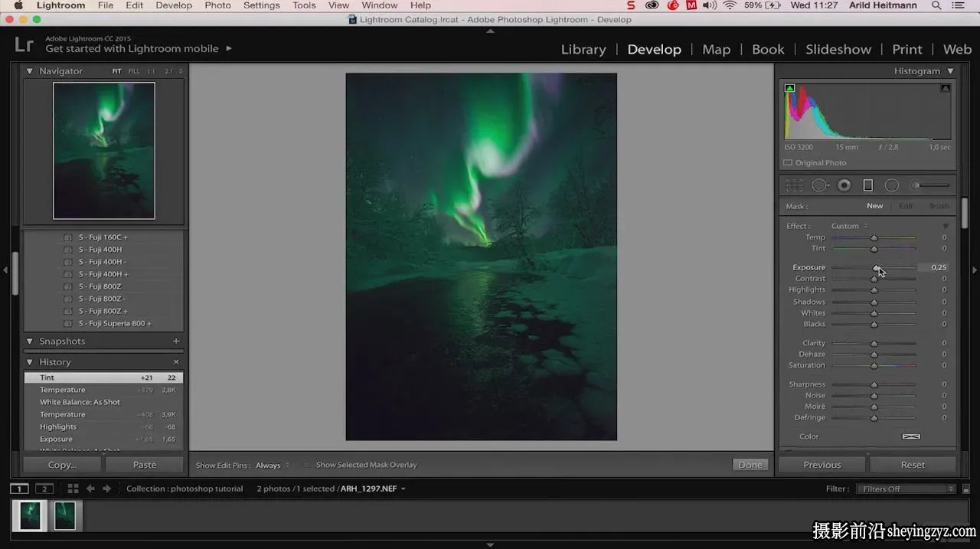The image size is (980, 549).
Task: Set Navigator zoom to FIT
Action: click(x=117, y=71)
